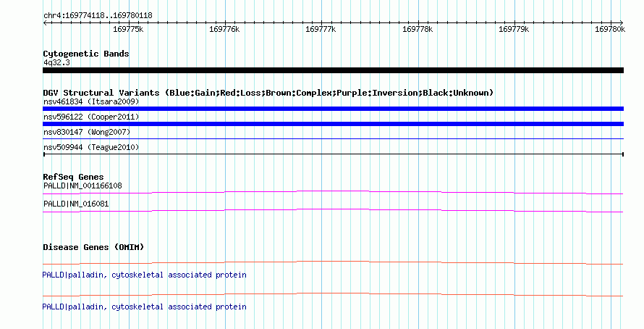Click the magenta NM_016081 gene line

click(333, 211)
